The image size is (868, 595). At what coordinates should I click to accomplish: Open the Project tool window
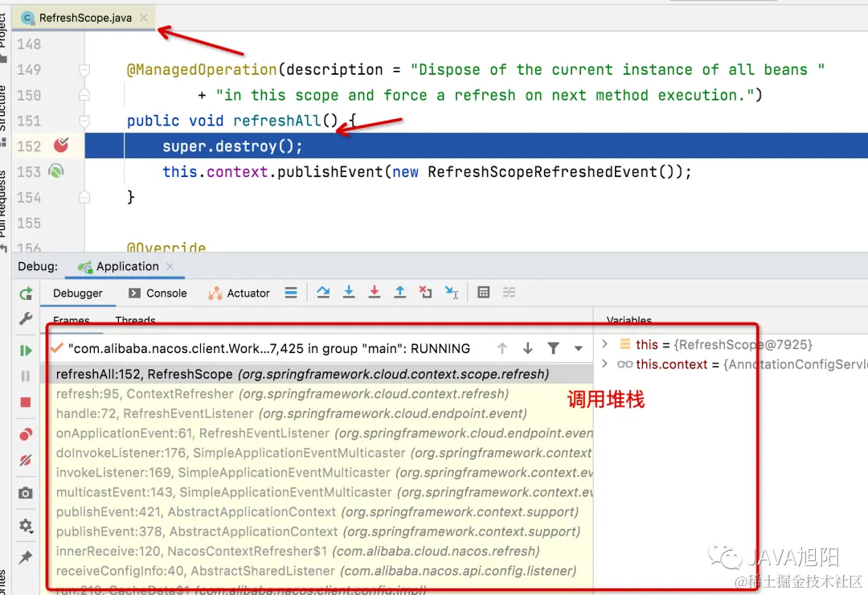[3, 36]
